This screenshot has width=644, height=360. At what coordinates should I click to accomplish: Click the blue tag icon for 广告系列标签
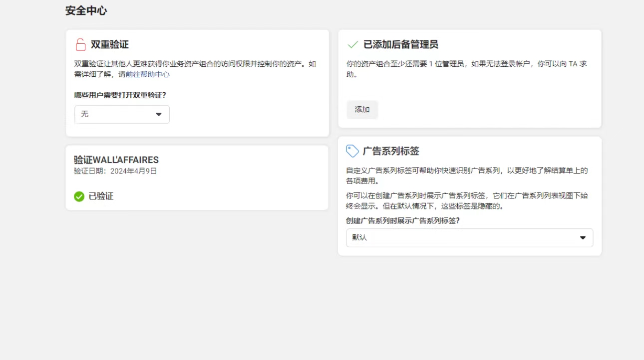352,151
